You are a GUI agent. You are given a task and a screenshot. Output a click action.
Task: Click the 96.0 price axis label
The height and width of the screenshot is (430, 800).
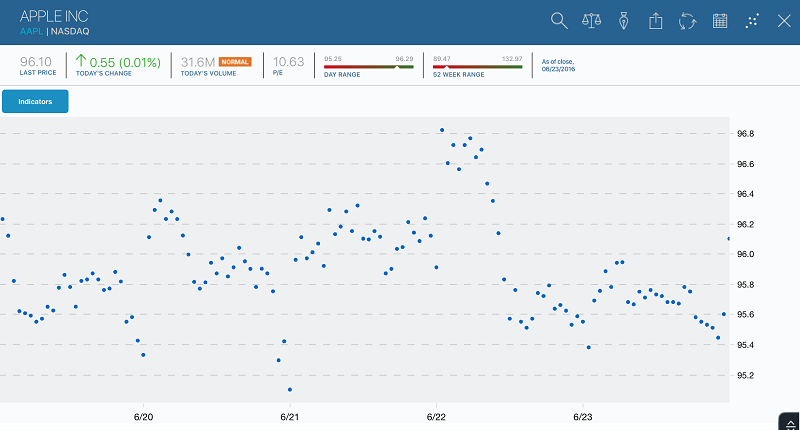[x=745, y=254]
